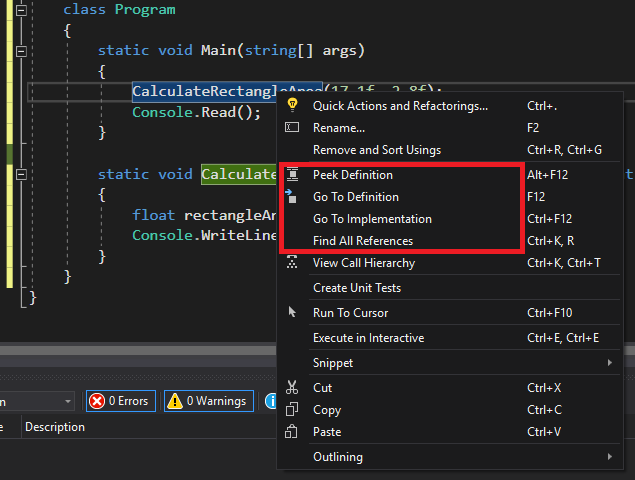Click the Copy icon in context menu
This screenshot has width=635, height=480.
point(292,410)
